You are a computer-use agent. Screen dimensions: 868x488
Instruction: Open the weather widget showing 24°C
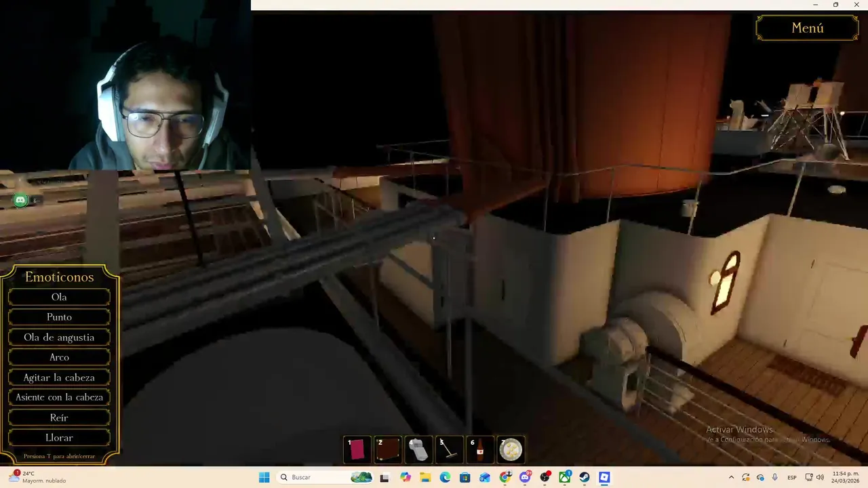coord(38,477)
